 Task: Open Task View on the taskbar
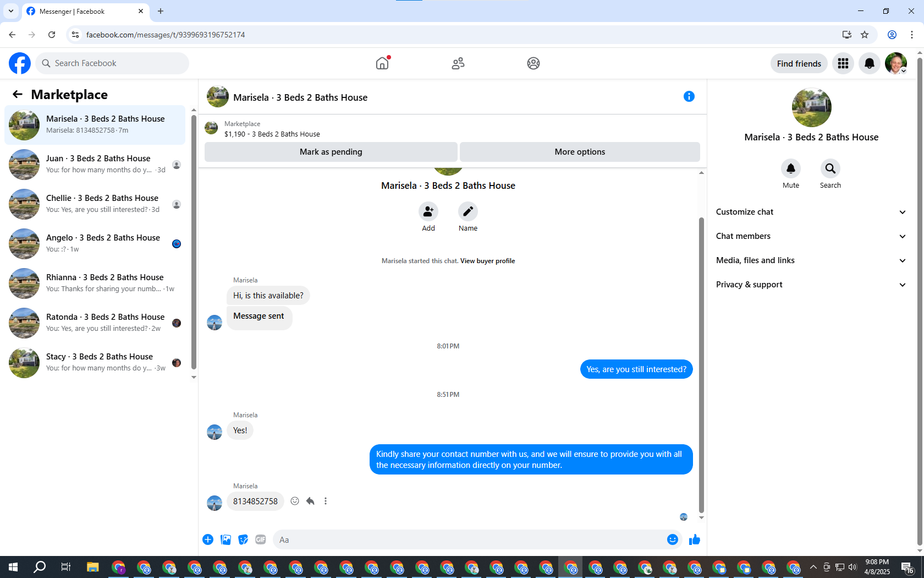66,567
